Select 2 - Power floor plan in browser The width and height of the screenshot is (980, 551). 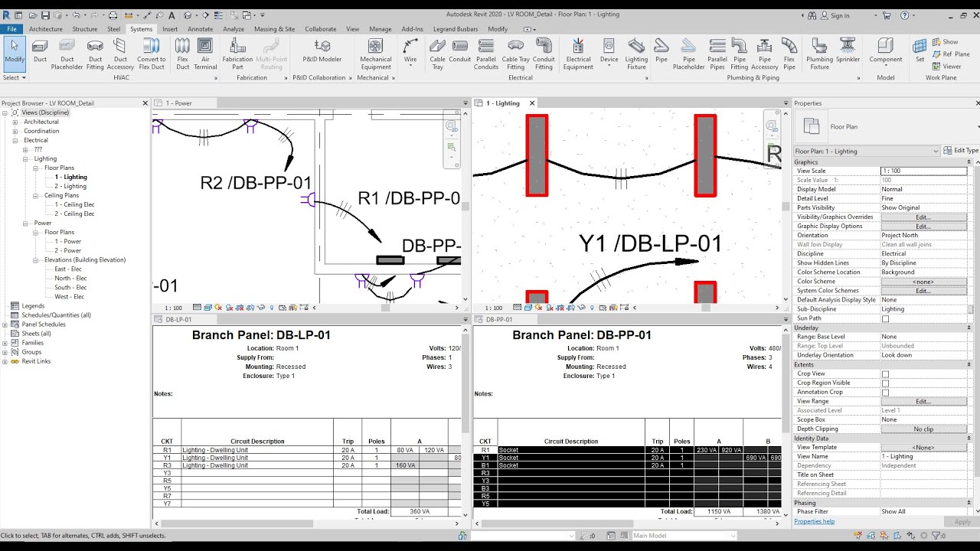click(x=67, y=250)
